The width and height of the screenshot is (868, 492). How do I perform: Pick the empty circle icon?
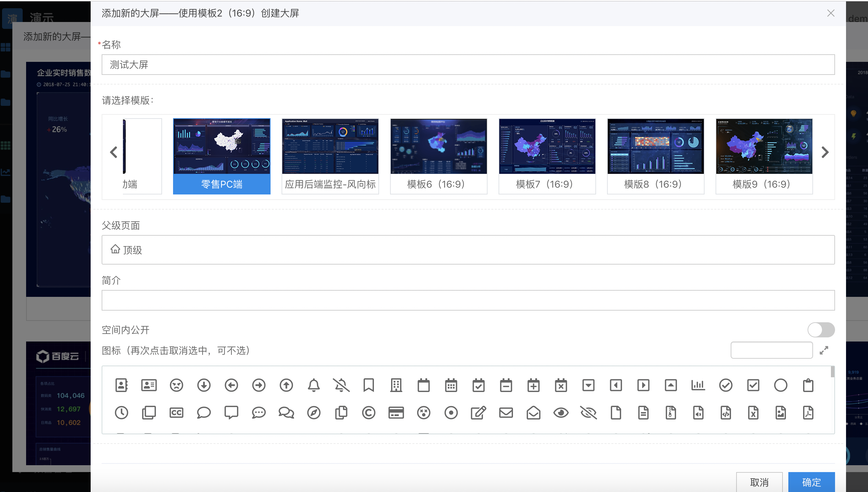point(781,385)
